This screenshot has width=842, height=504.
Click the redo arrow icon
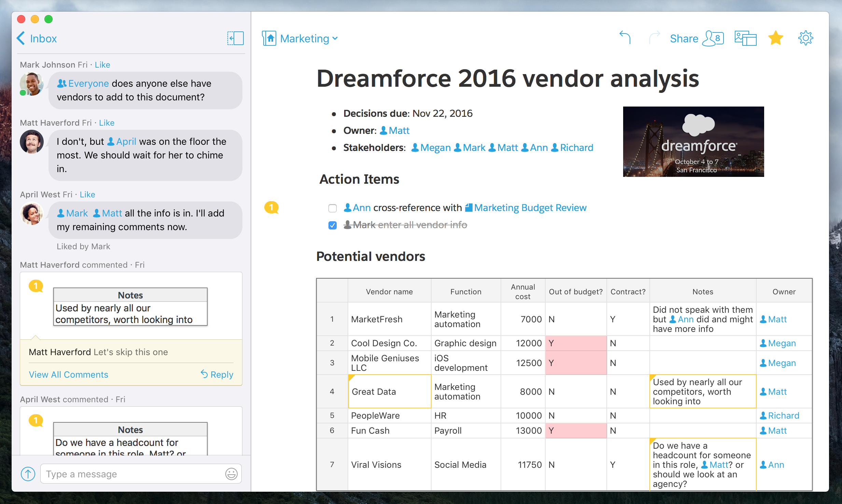(654, 38)
